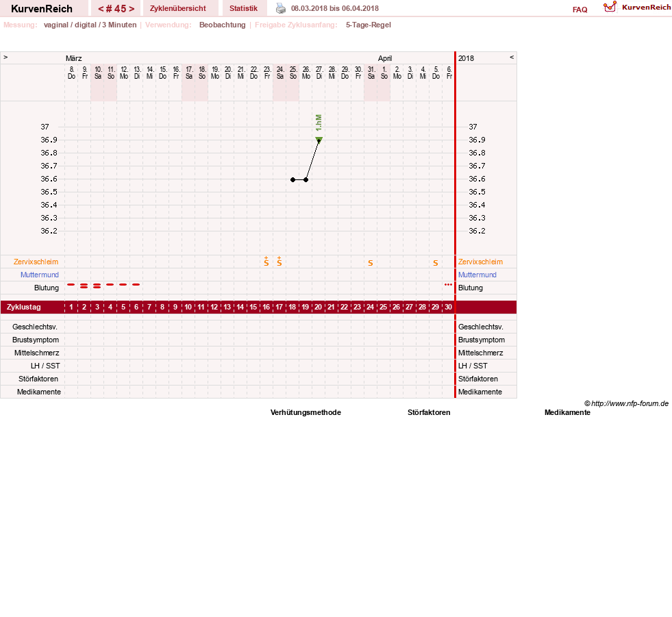Click the bleeding mark on cycle day 1
Screen dimensions: 672x617
coord(71,284)
